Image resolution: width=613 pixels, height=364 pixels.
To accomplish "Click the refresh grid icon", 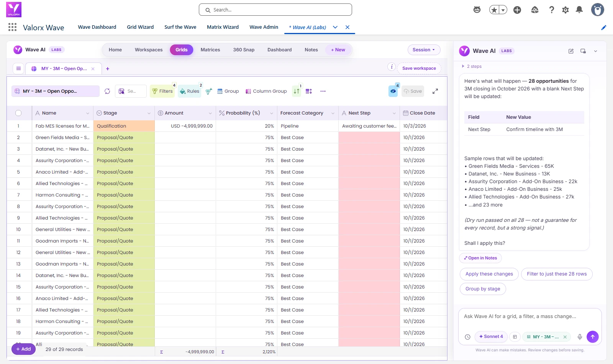I will pyautogui.click(x=107, y=91).
